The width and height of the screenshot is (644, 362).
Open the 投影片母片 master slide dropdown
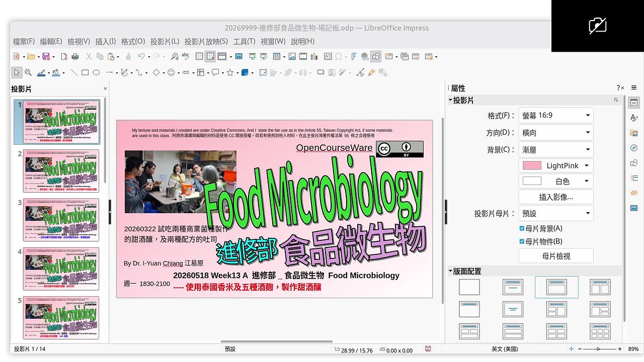coord(556,213)
